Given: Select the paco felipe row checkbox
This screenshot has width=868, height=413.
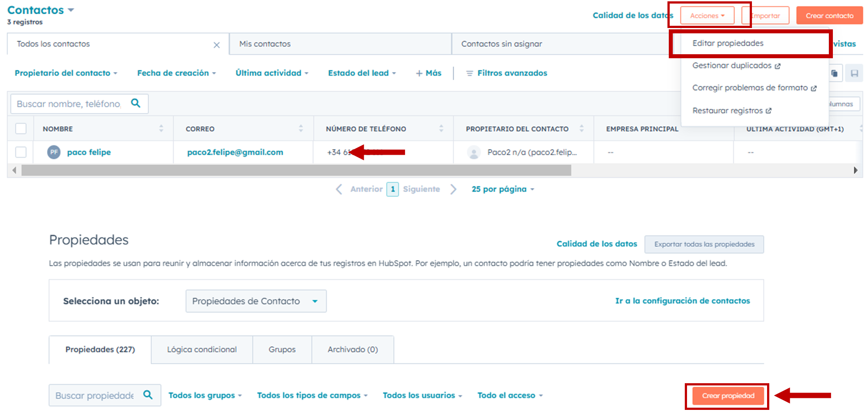Looking at the screenshot, I should point(21,152).
